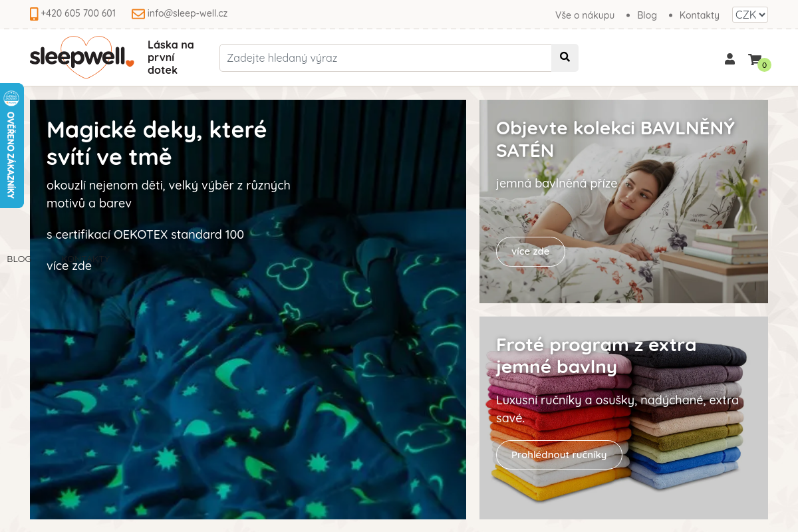Open the Vše o nákupu menu
Viewport: 798px width, 532px height.
click(585, 15)
